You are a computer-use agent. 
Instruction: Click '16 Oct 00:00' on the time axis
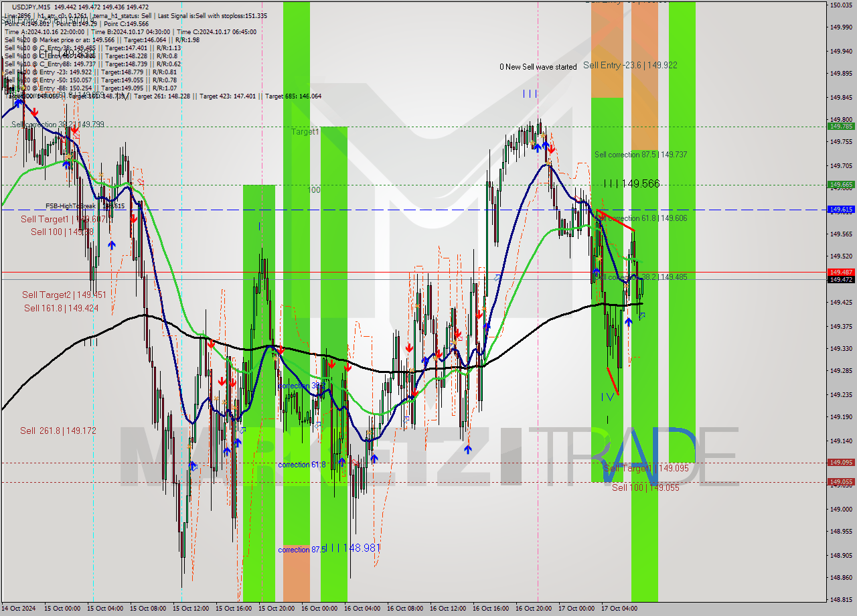(319, 609)
